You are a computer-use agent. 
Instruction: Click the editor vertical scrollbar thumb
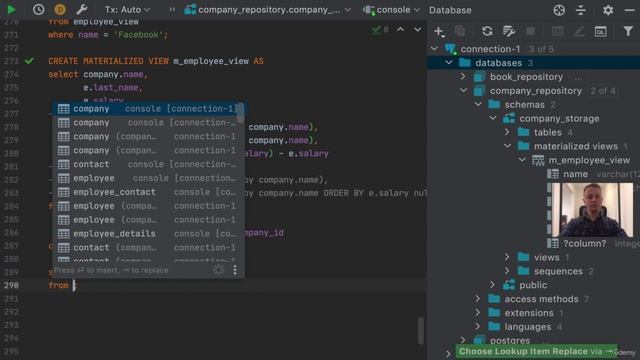point(421,331)
